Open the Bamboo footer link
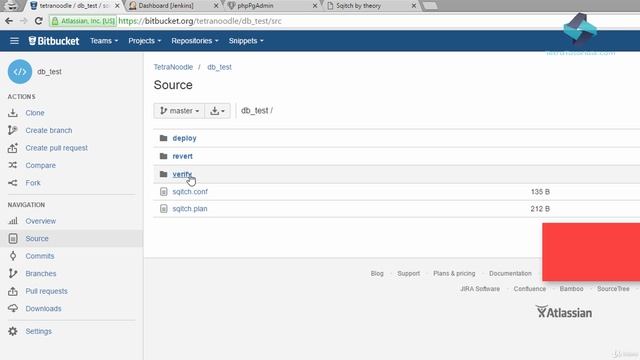The width and height of the screenshot is (640, 360). pos(571,289)
